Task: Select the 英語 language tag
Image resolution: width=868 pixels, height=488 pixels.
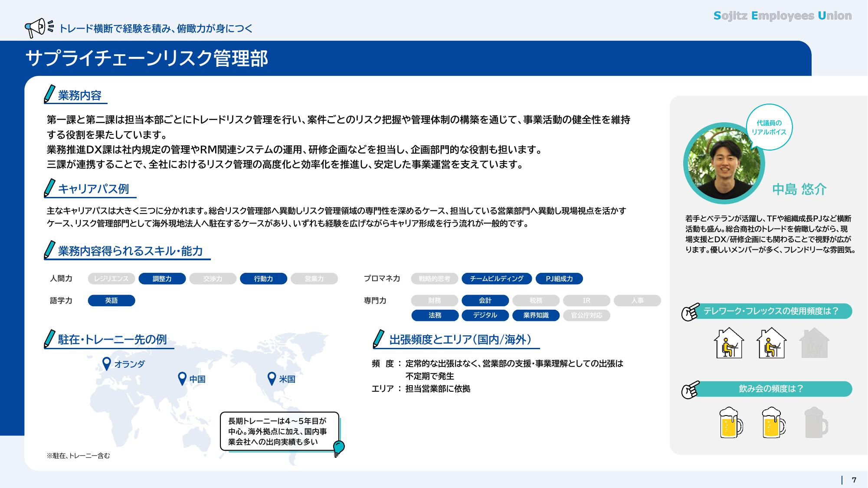Action: (111, 301)
